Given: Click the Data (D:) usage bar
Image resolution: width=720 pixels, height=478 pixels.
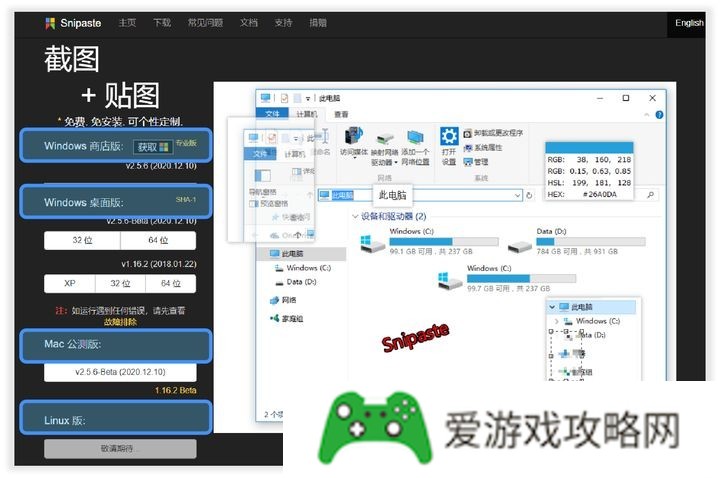Looking at the screenshot, I should coord(591,242).
